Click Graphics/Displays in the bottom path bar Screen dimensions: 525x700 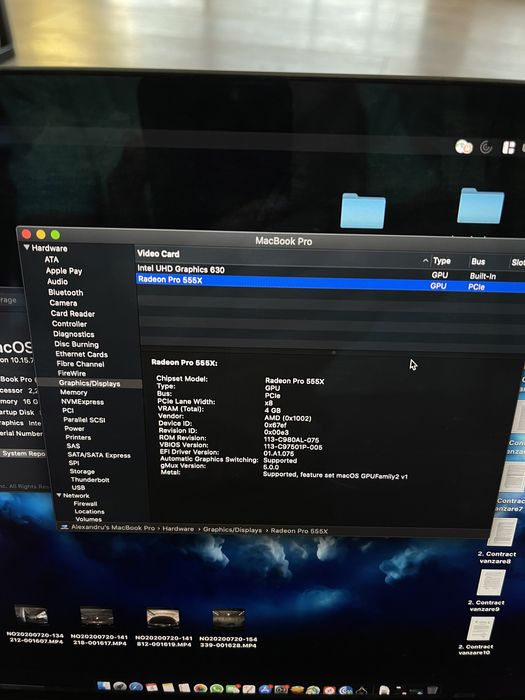232,529
